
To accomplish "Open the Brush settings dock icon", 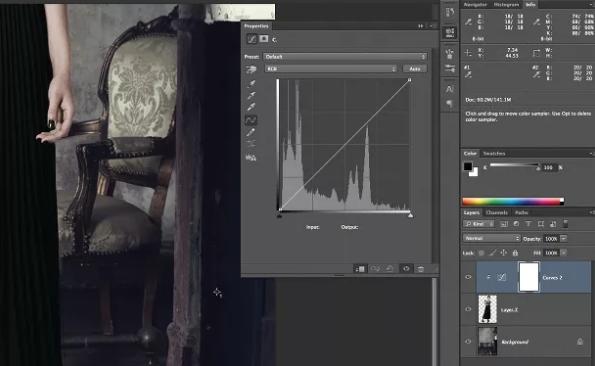I will pyautogui.click(x=450, y=69).
